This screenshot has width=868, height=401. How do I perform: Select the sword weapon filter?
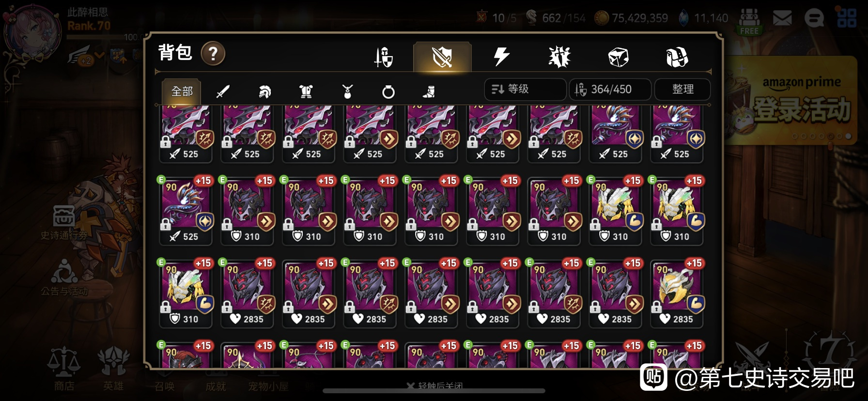click(x=223, y=91)
